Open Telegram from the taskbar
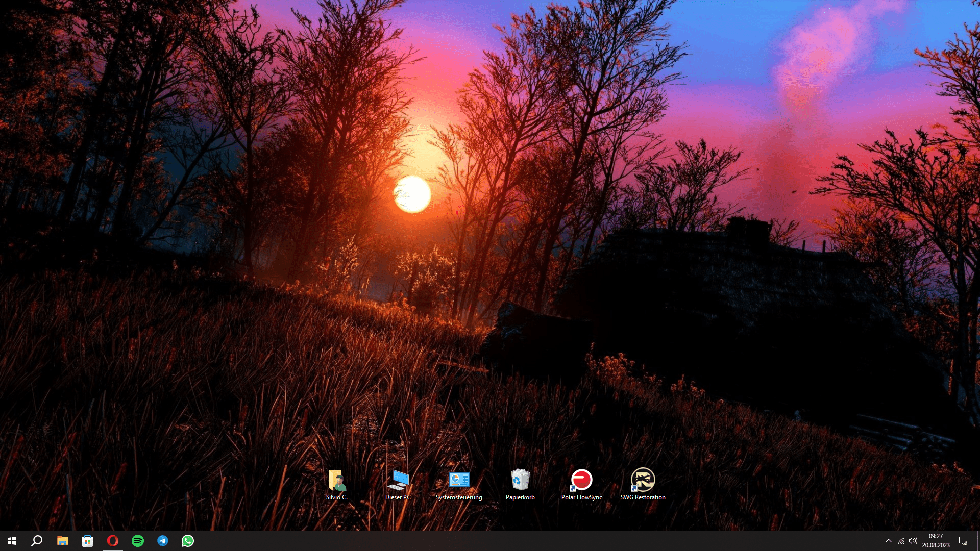 coord(162,541)
